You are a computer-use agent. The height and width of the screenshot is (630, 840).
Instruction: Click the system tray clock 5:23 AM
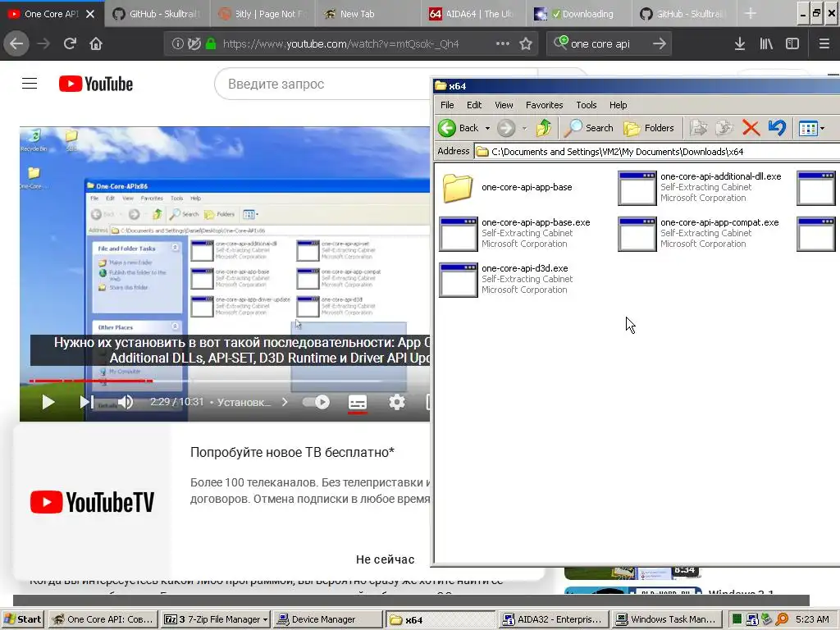pos(812,619)
